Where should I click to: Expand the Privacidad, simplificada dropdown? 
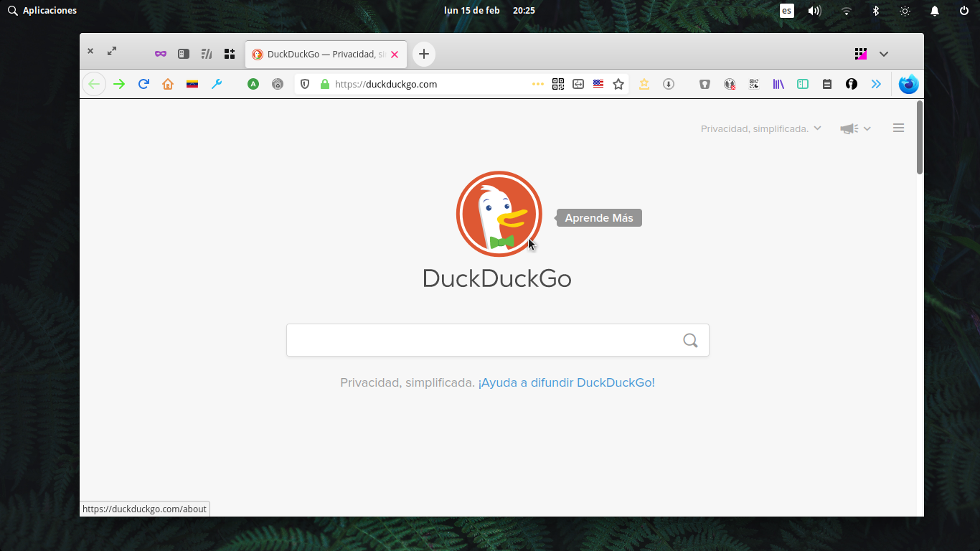pos(760,128)
